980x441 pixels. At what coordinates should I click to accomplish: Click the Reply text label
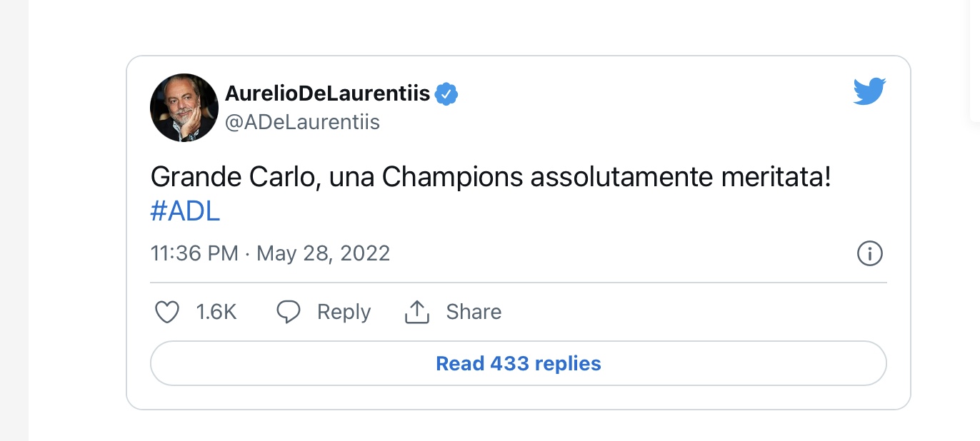[344, 313]
